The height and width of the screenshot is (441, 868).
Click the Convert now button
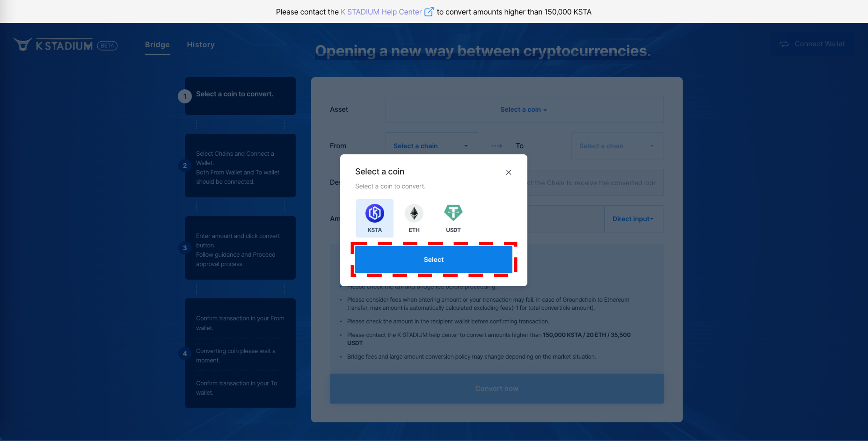tap(496, 389)
